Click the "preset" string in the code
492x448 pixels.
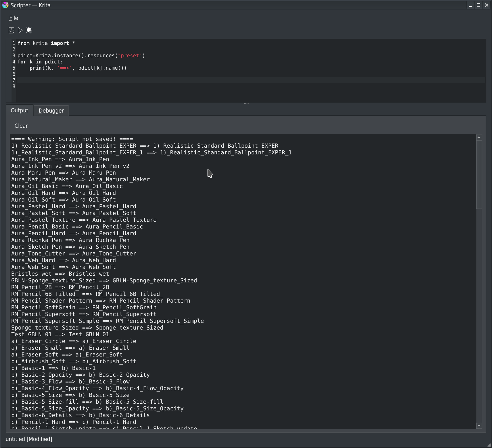pyautogui.click(x=130, y=56)
